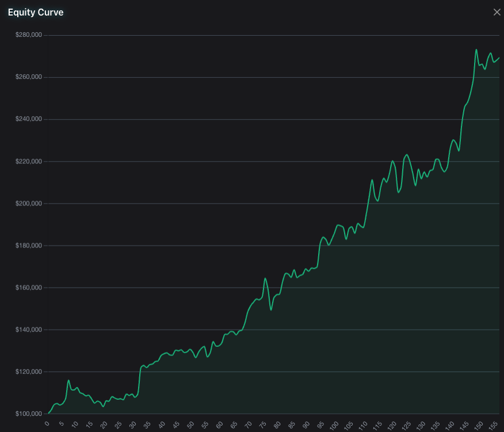504x432 pixels.
Task: Click the x-axis label 0
Action: [47, 423]
